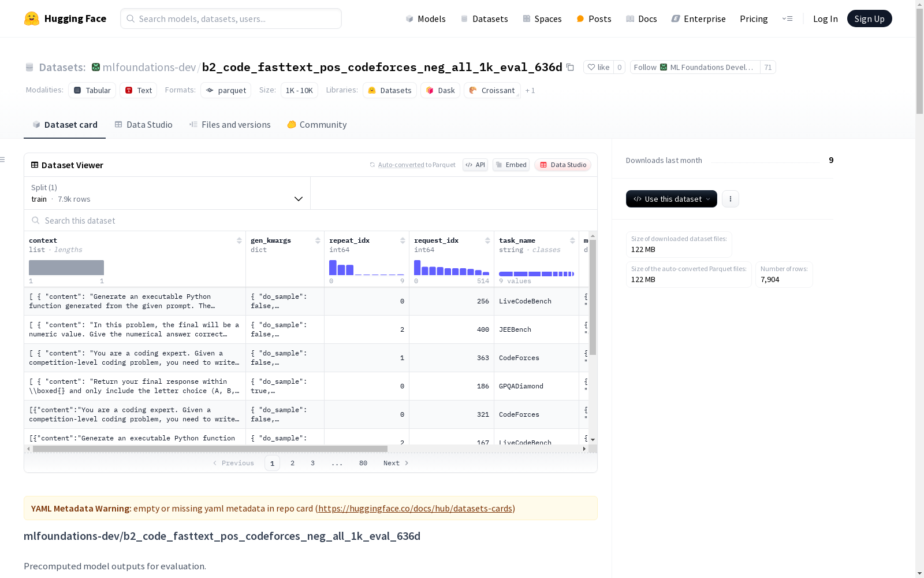Sort the gen_kwargs column

point(318,240)
